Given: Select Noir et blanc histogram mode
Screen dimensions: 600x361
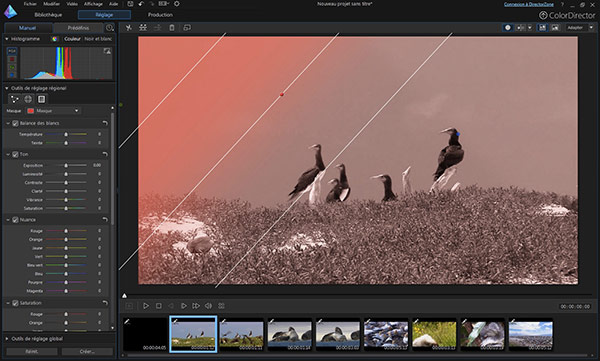Looking at the screenshot, I should pyautogui.click(x=98, y=39).
